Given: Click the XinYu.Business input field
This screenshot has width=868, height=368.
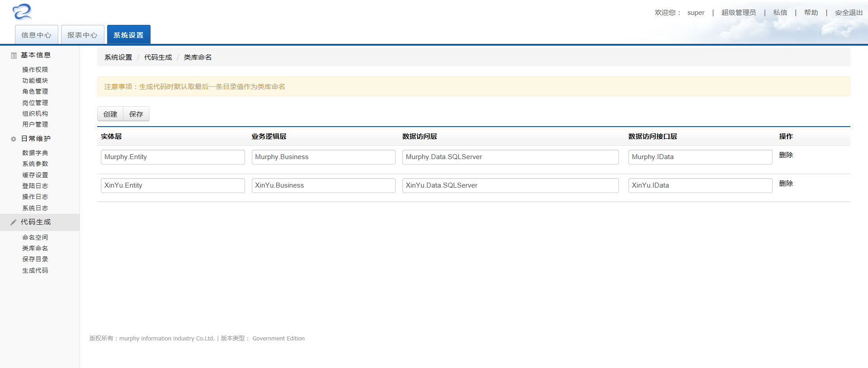Looking at the screenshot, I should pyautogui.click(x=323, y=185).
